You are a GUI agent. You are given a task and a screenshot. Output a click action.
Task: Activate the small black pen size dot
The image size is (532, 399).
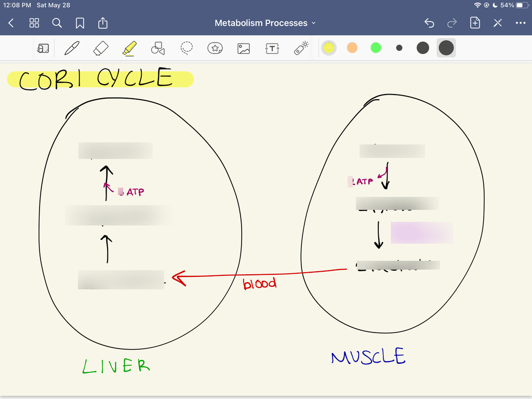click(399, 47)
